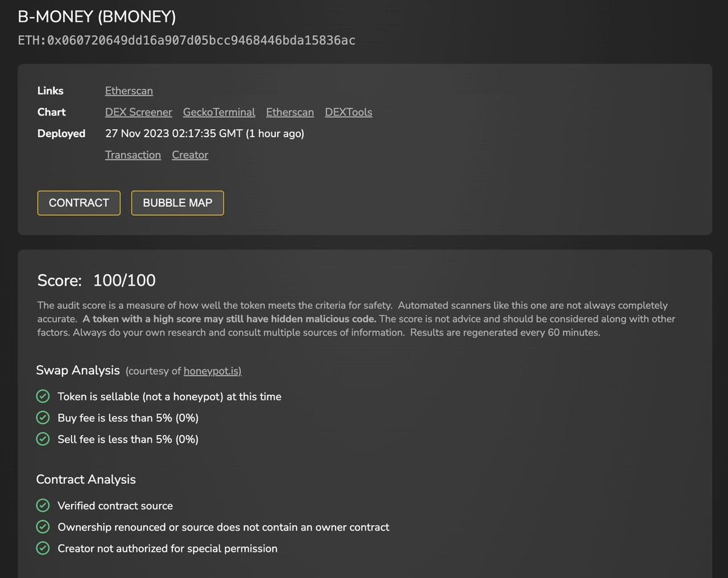Click 'Sell fee is less than 5%' text

coord(128,439)
